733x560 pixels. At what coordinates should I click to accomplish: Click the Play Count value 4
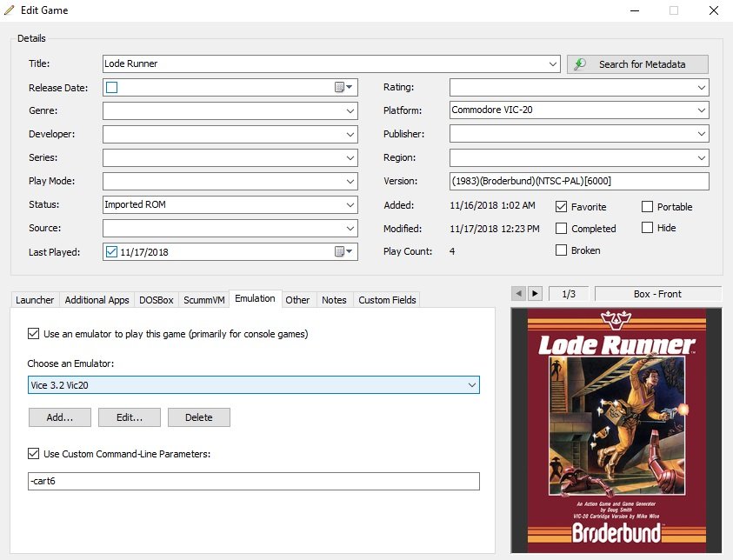point(452,251)
